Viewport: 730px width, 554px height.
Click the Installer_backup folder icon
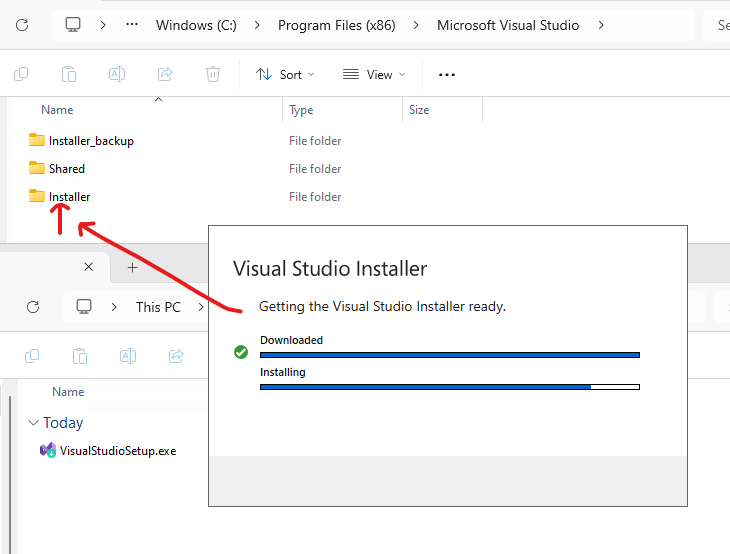point(37,140)
